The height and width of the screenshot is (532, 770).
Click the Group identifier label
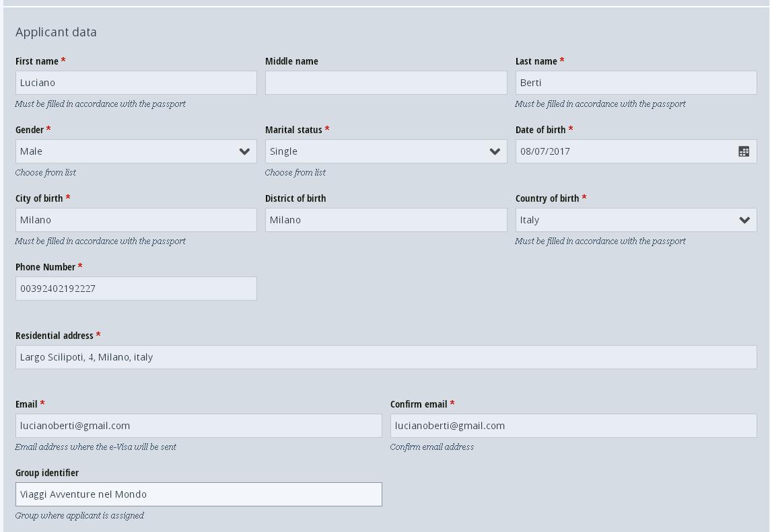coord(47,473)
